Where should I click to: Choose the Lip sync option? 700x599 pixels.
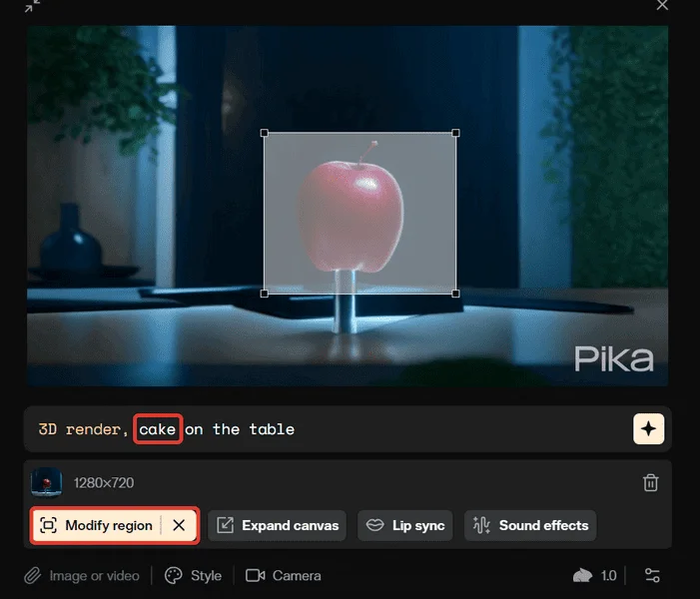point(404,525)
